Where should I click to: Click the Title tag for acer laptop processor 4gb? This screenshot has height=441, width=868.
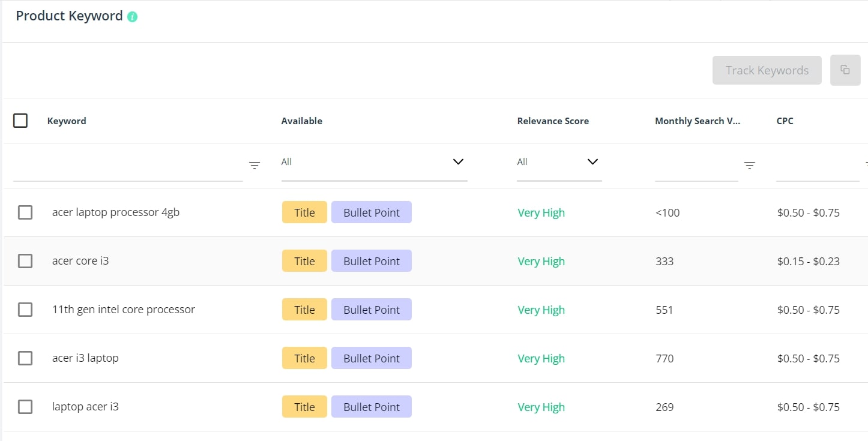click(304, 212)
